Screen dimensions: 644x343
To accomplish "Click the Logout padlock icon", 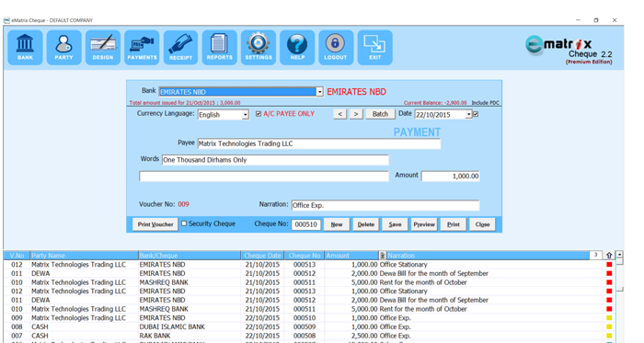I will [336, 48].
